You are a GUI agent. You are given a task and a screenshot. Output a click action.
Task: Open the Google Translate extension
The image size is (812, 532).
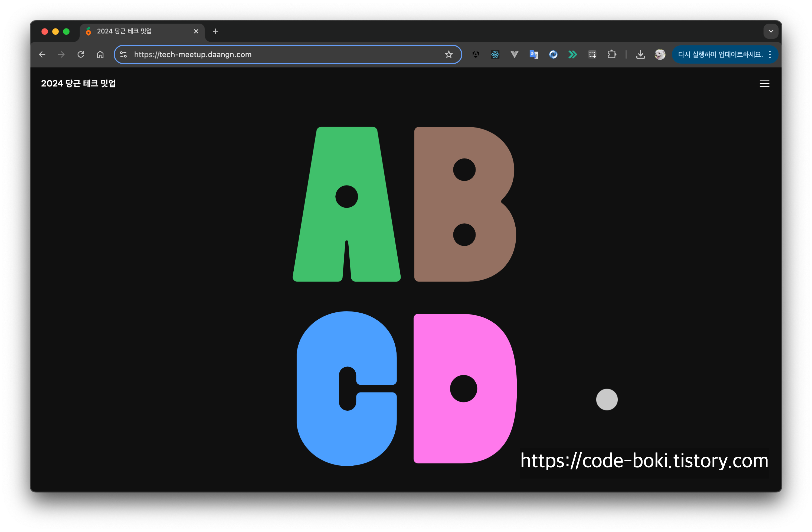tap(533, 54)
